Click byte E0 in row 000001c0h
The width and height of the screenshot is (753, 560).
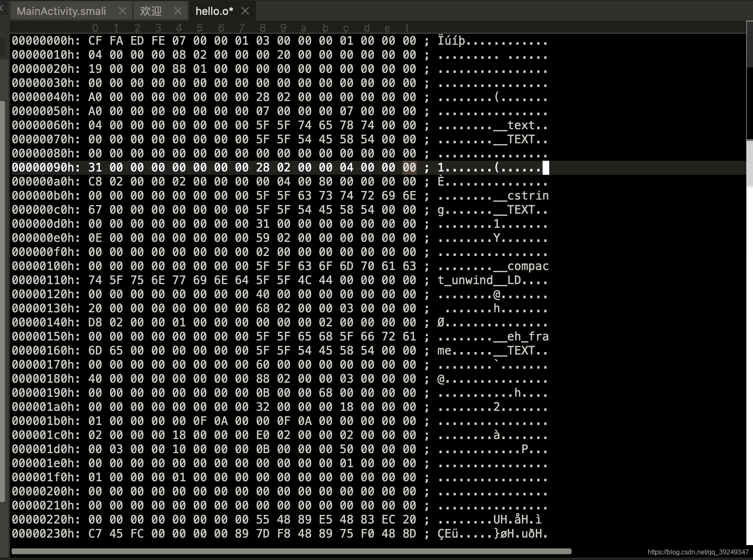pyautogui.click(x=263, y=435)
